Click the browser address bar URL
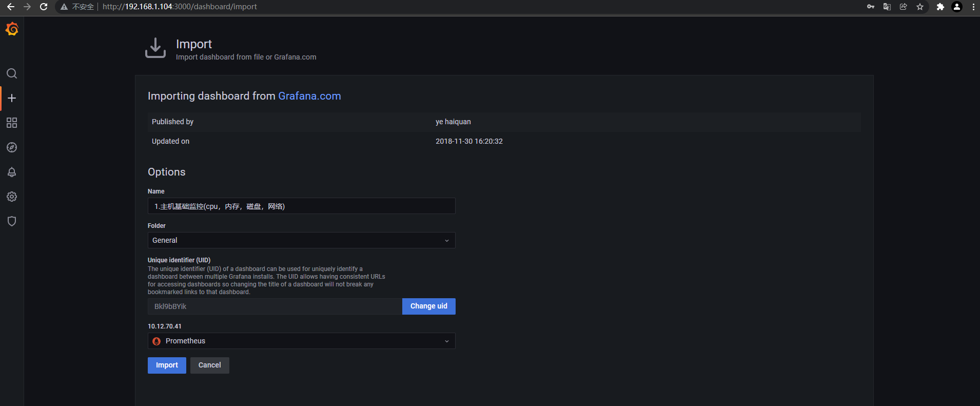Screen dimensions: 980x406 tap(180, 7)
